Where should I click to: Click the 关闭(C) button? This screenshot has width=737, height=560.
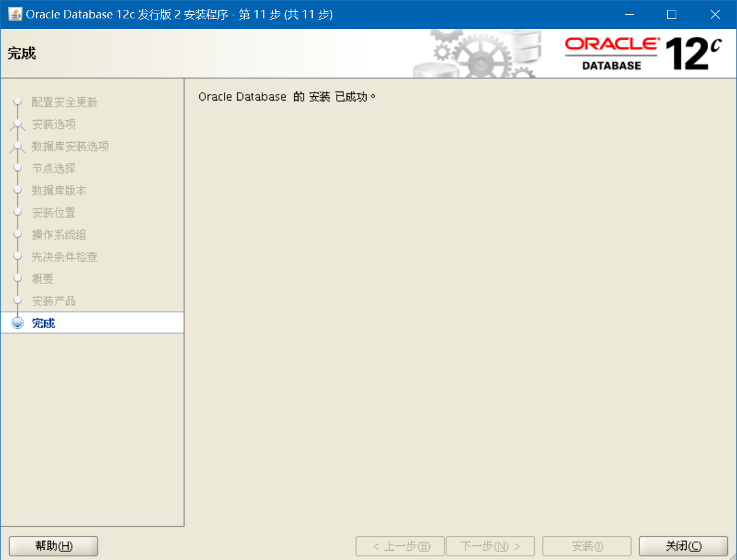click(683, 546)
